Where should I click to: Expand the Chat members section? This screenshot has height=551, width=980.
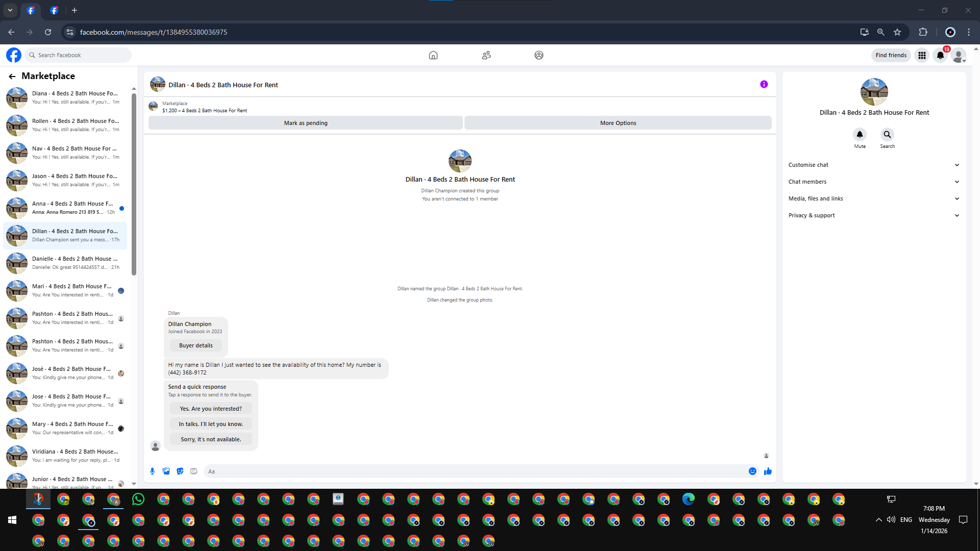point(874,182)
